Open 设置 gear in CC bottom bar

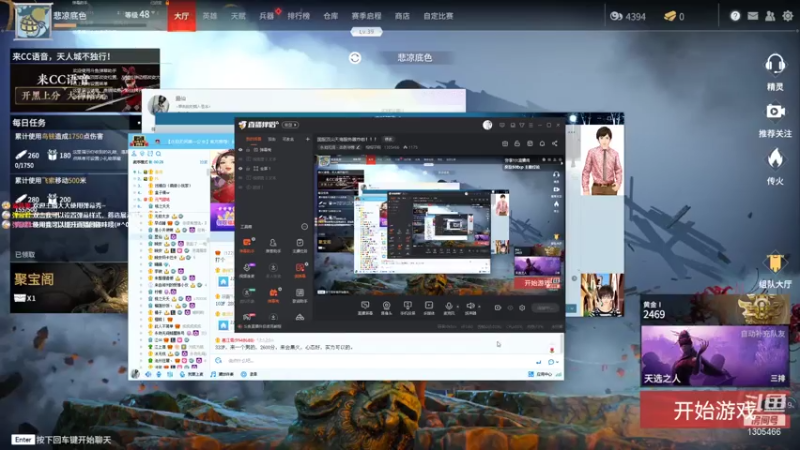tap(244, 374)
